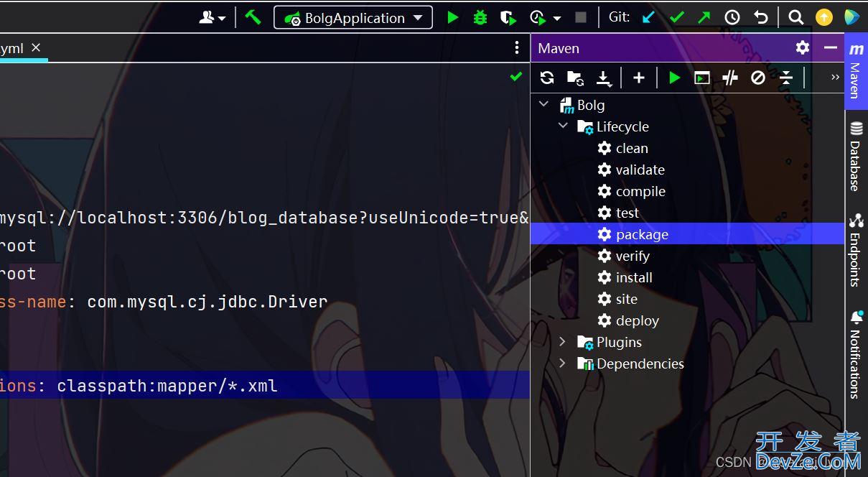Viewport: 868px width, 477px height.
Task: Expand the Plugins node
Action: pos(564,342)
